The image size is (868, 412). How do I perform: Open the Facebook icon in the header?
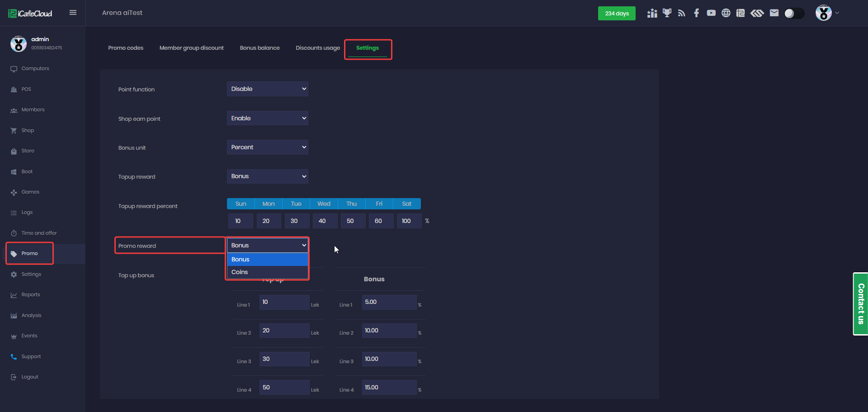tap(696, 13)
